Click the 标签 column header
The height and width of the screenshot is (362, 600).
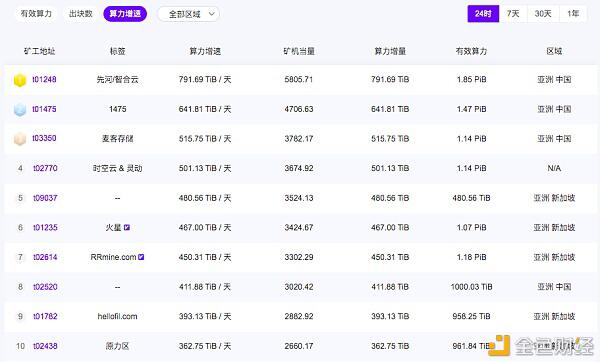point(117,51)
